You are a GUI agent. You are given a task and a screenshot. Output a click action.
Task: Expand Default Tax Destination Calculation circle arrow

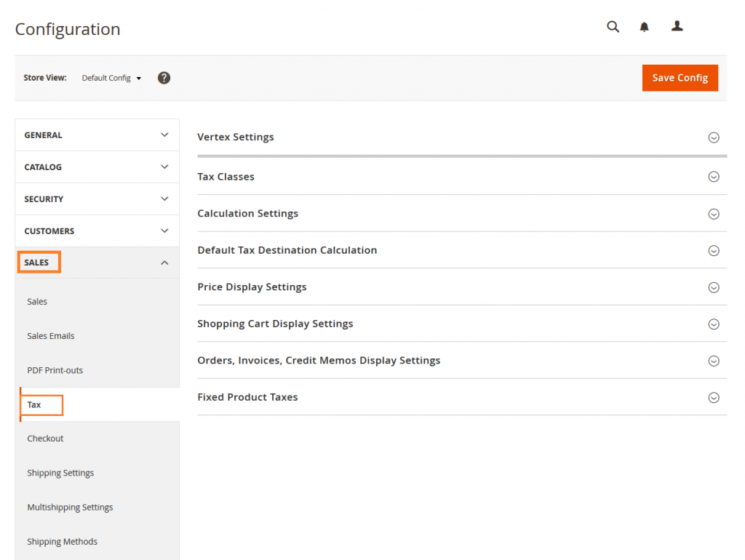(x=714, y=251)
